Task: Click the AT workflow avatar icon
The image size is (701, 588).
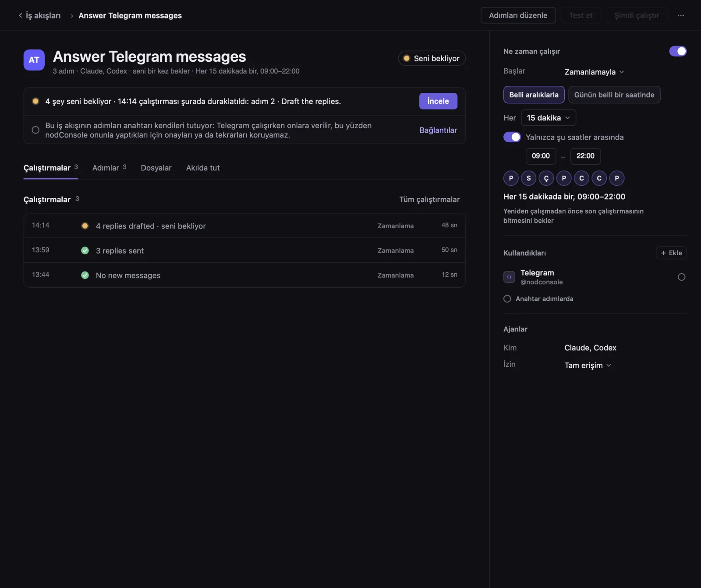Action: pyautogui.click(x=34, y=60)
